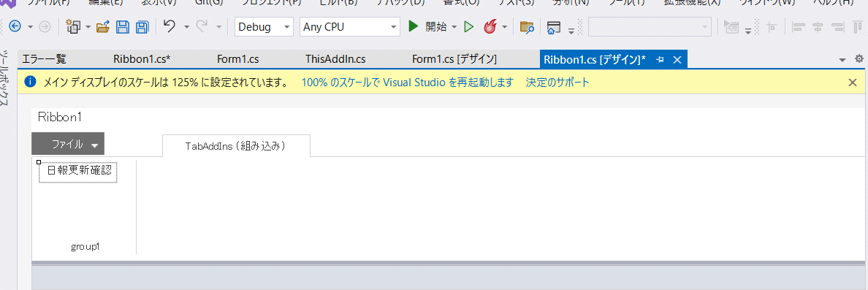Image resolution: width=868 pixels, height=290 pixels.
Task: Open file using the folder icon
Action: [x=103, y=26]
